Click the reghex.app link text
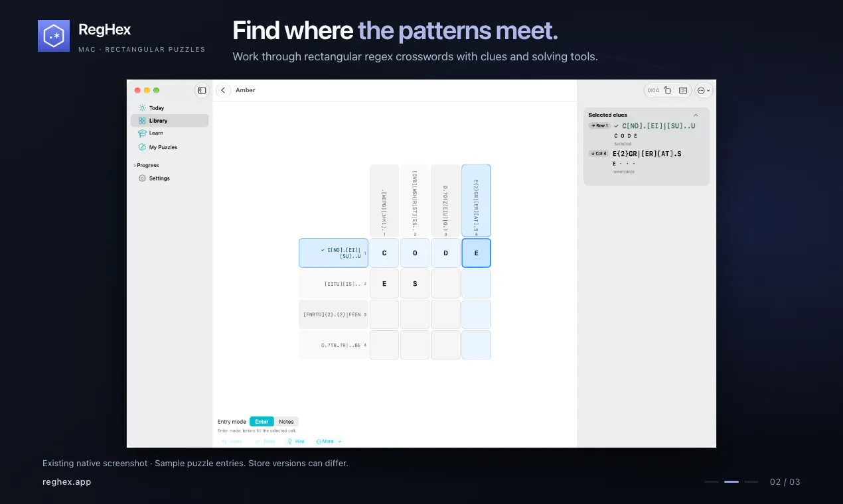 66,482
